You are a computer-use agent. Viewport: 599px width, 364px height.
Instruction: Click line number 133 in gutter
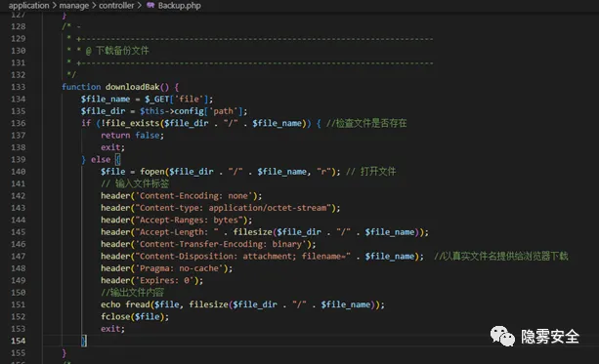click(19, 87)
